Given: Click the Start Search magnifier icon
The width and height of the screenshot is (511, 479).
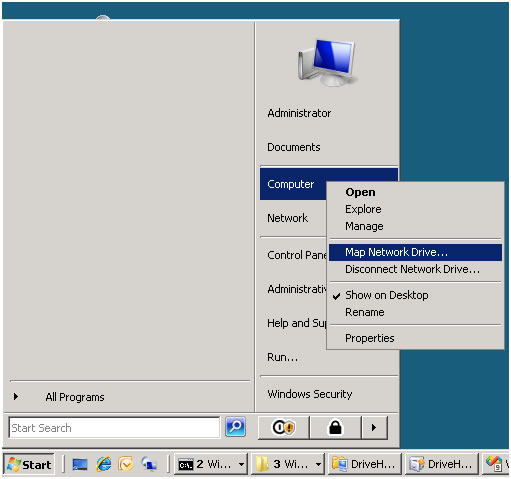Looking at the screenshot, I should (235, 427).
